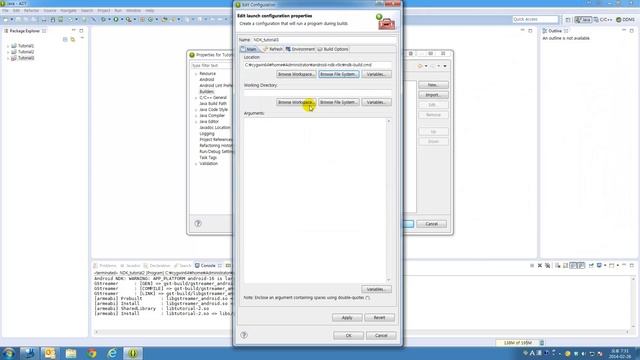Click Cancel in Edit Configuration dialog
This screenshot has width=640, height=360.
click(381, 335)
